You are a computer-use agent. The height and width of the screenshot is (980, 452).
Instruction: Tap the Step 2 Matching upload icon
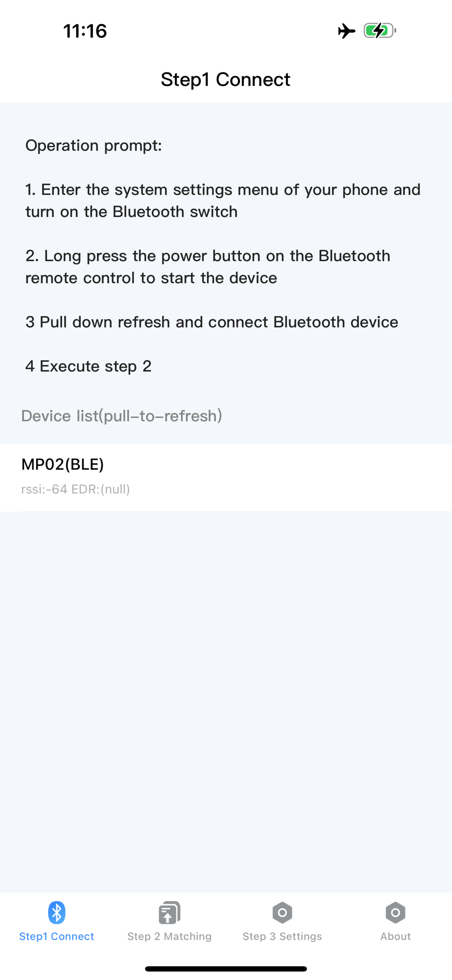169,912
